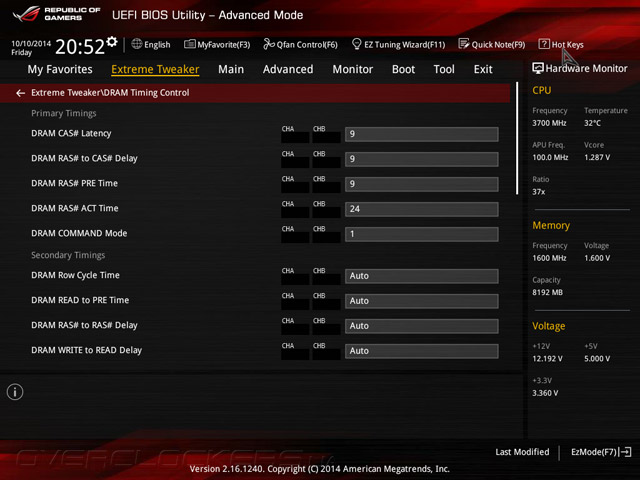This screenshot has height=480, width=640.
Task: Click the DRAM Row Cycle Time label
Action: coord(76,275)
